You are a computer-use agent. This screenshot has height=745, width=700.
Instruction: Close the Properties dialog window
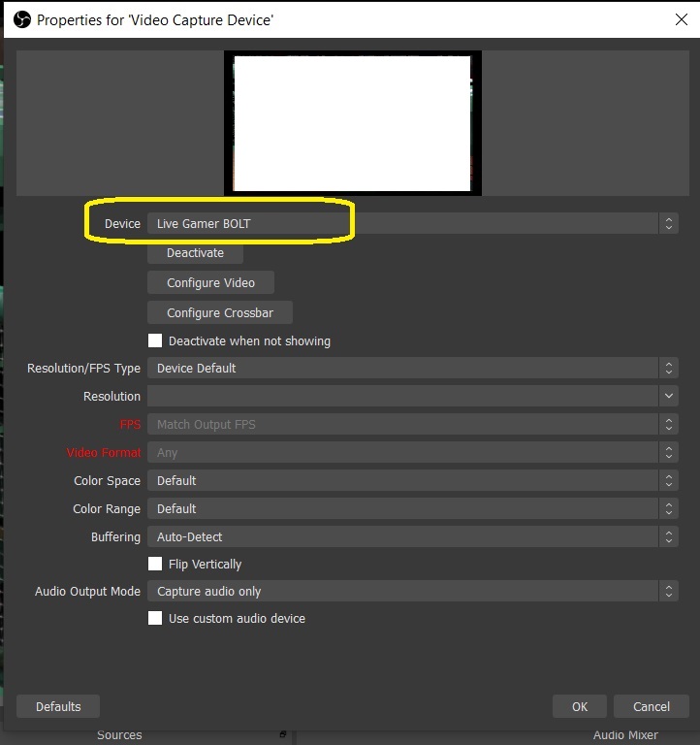[x=682, y=19]
